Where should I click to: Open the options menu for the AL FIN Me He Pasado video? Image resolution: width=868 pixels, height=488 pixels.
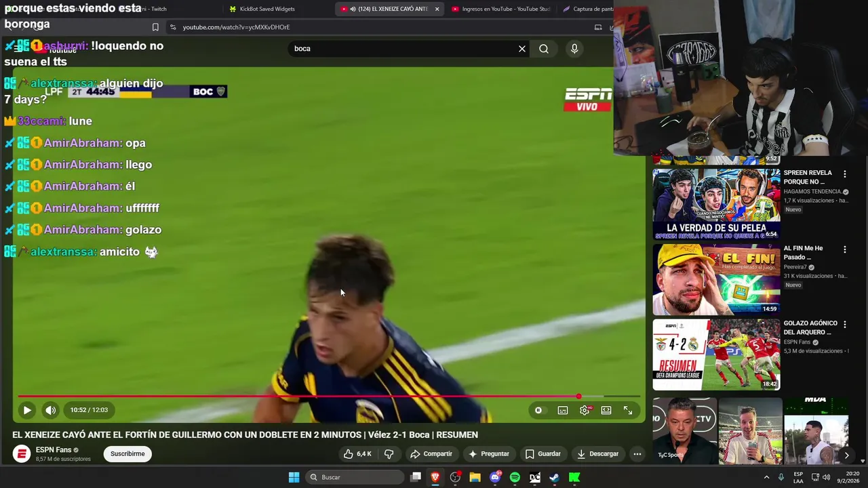pyautogui.click(x=844, y=249)
